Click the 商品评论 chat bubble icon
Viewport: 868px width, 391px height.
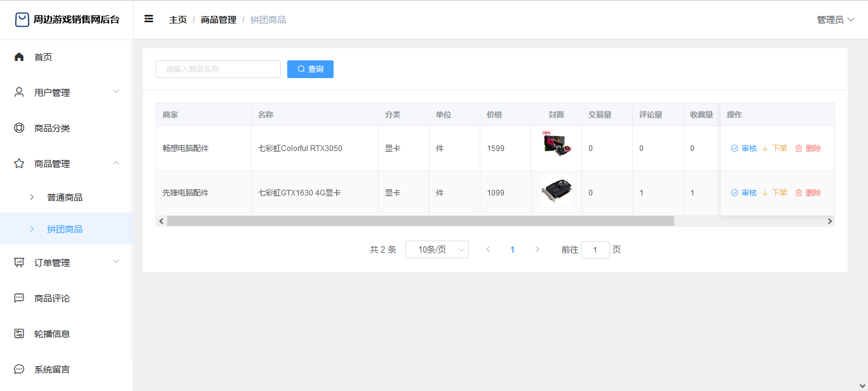19,298
